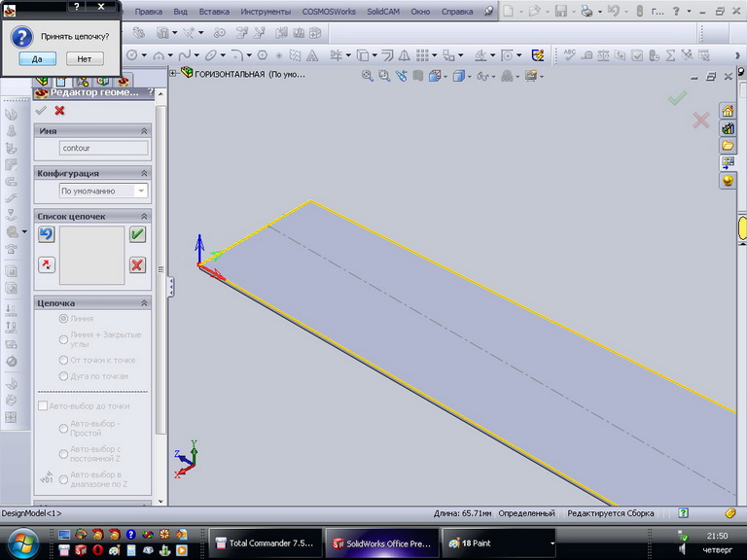Select the ellipse sketch tool
The image size is (747, 560).
[x=210, y=55]
